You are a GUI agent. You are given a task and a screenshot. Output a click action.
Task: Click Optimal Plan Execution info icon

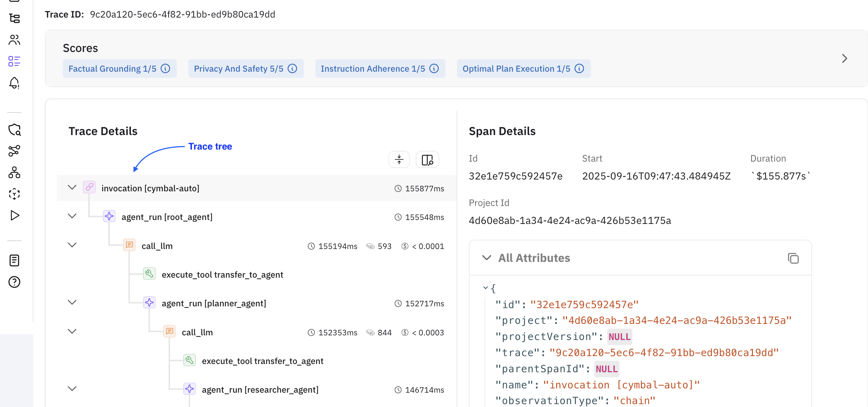click(x=579, y=68)
